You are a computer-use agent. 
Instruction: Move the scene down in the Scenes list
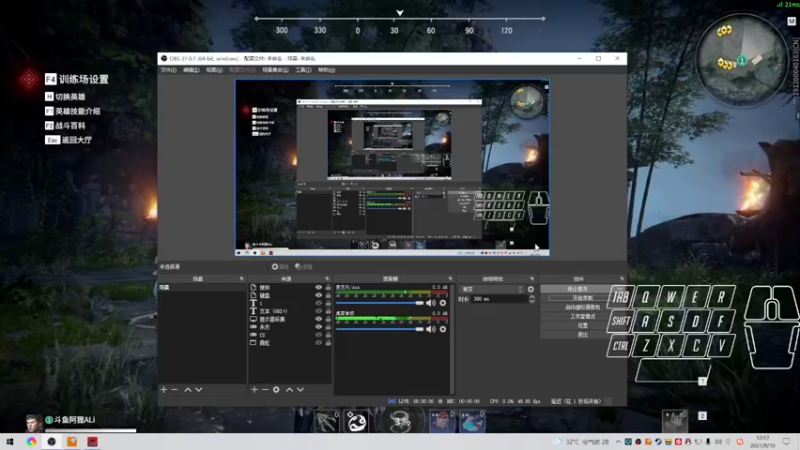click(x=199, y=389)
